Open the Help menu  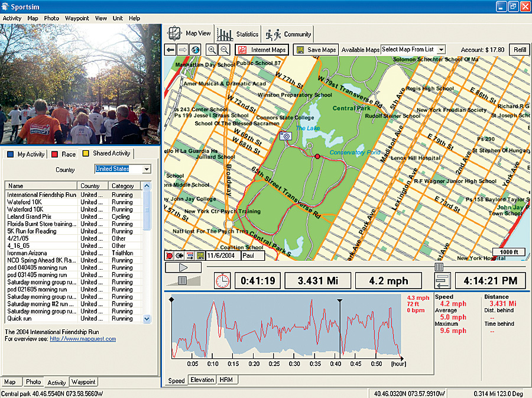pyautogui.click(x=134, y=18)
